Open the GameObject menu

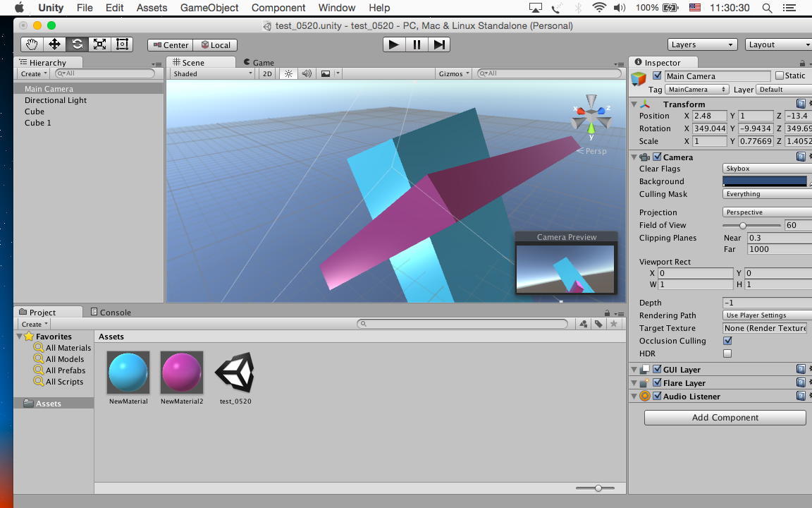[209, 8]
